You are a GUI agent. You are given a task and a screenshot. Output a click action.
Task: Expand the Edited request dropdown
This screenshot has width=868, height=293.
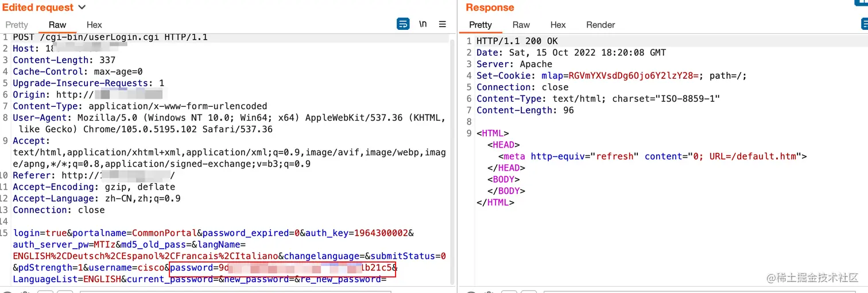point(82,7)
